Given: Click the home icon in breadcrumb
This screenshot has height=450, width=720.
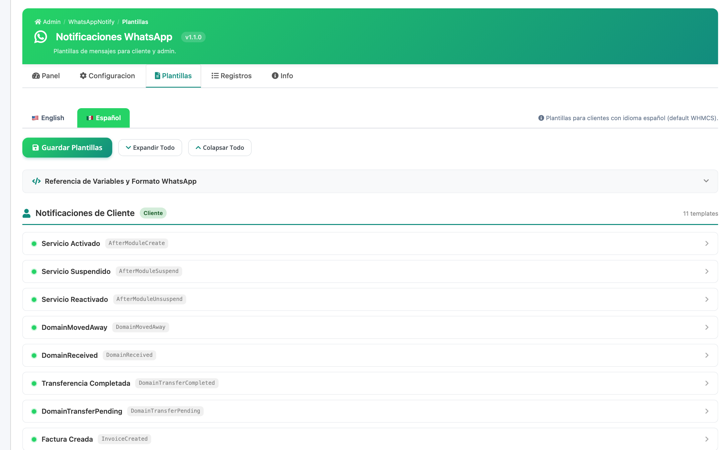Looking at the screenshot, I should (38, 22).
